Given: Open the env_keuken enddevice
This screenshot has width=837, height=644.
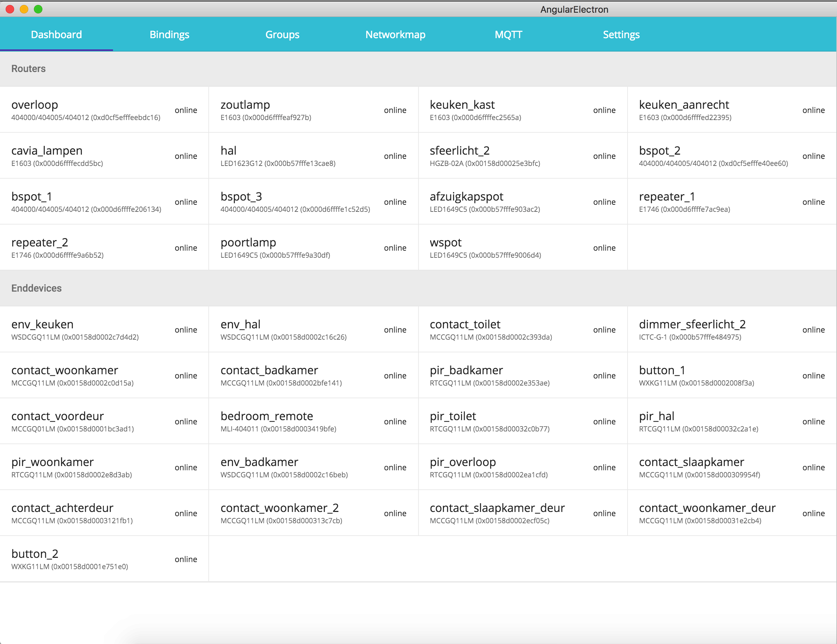Looking at the screenshot, I should coord(104,329).
